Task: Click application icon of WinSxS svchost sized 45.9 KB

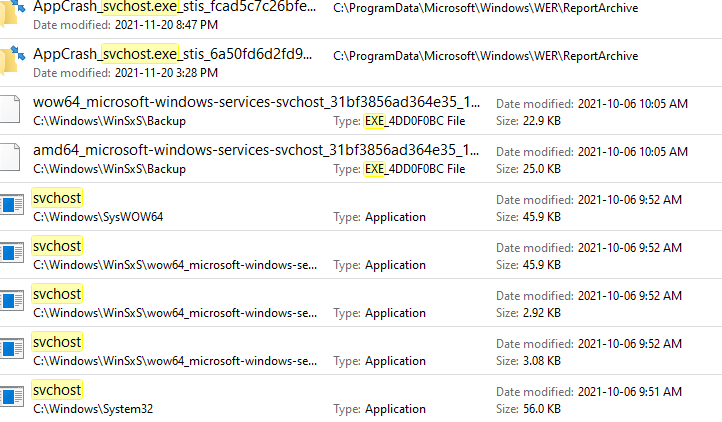Action: 12,252
